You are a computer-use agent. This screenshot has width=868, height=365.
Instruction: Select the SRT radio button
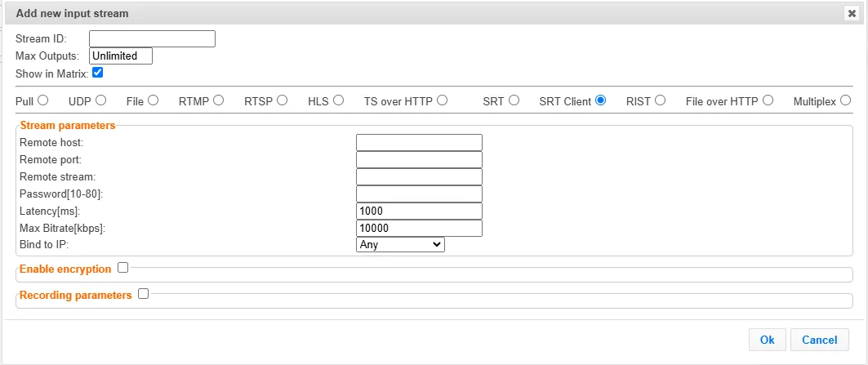514,100
